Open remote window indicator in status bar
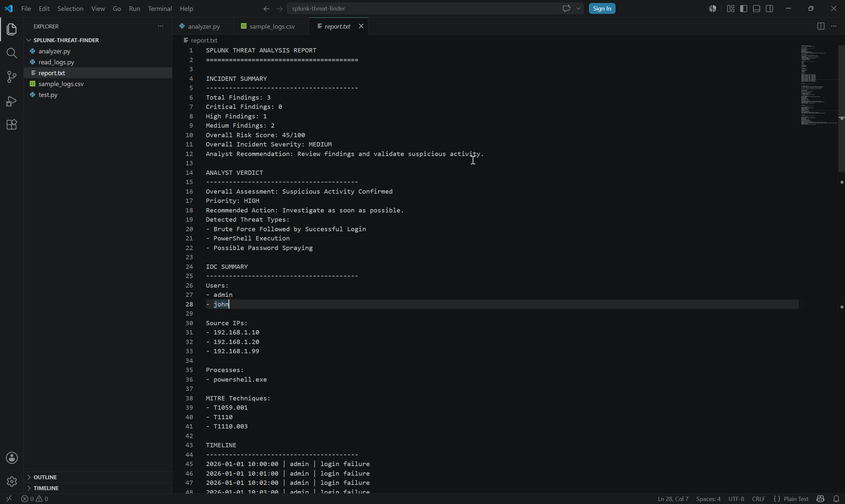The width and height of the screenshot is (845, 504). pyautogui.click(x=9, y=499)
